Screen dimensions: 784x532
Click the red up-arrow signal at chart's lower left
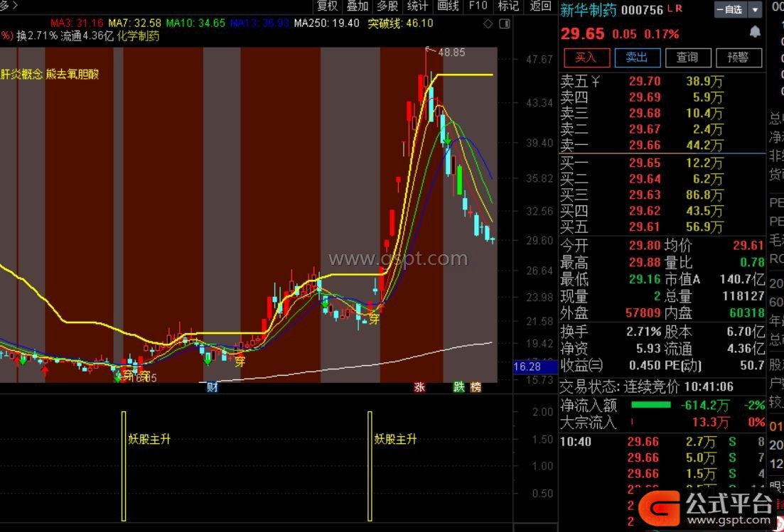coord(45,371)
